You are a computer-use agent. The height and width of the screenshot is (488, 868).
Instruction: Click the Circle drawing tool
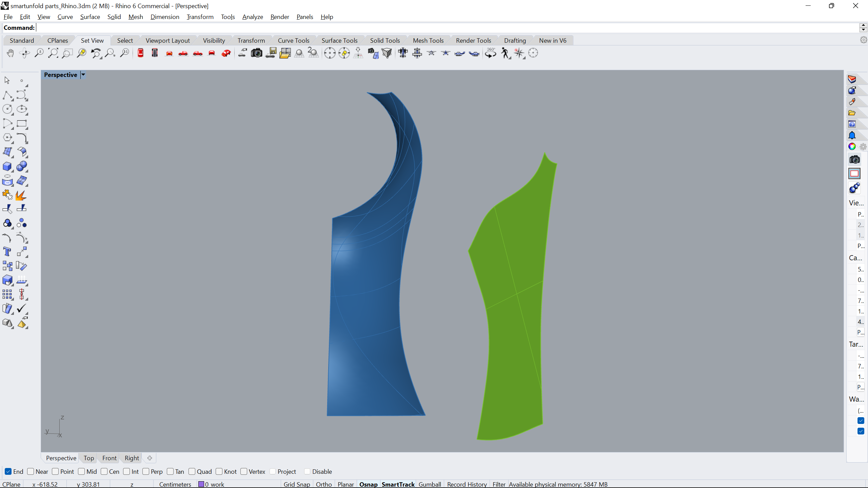(x=7, y=109)
